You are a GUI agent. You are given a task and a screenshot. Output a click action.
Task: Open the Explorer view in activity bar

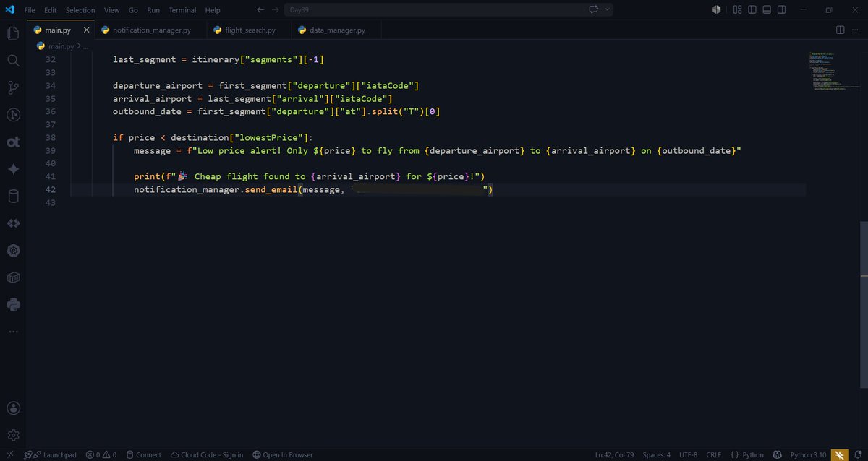(13, 33)
